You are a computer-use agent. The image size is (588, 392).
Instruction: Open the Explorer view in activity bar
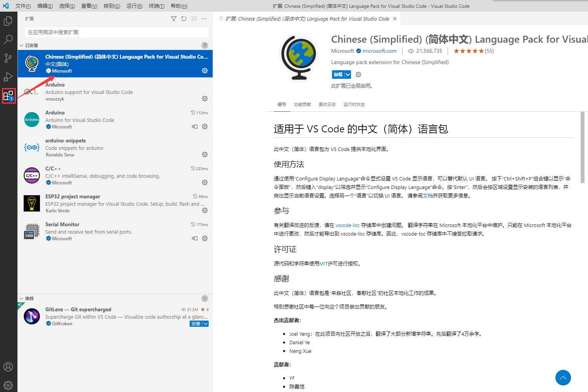coord(8,21)
